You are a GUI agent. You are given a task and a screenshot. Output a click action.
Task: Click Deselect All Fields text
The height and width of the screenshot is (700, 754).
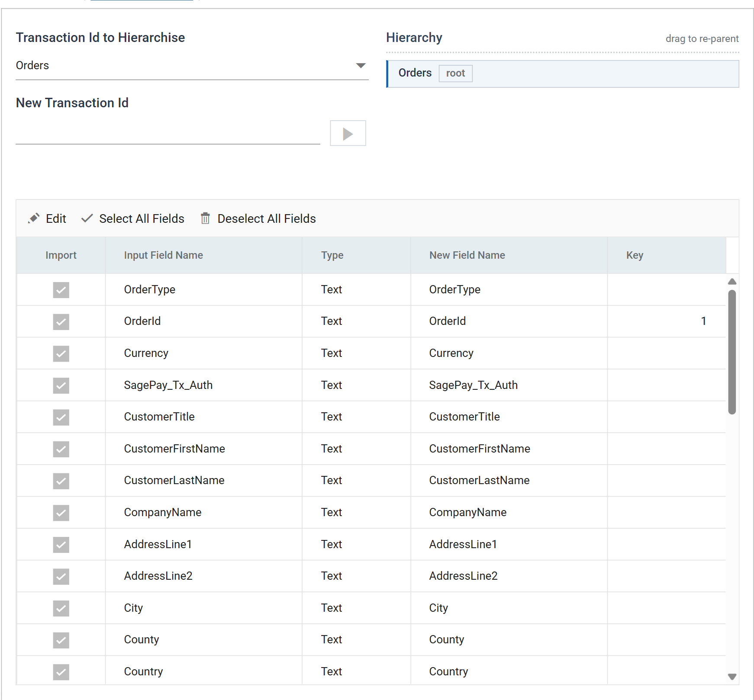267,218
